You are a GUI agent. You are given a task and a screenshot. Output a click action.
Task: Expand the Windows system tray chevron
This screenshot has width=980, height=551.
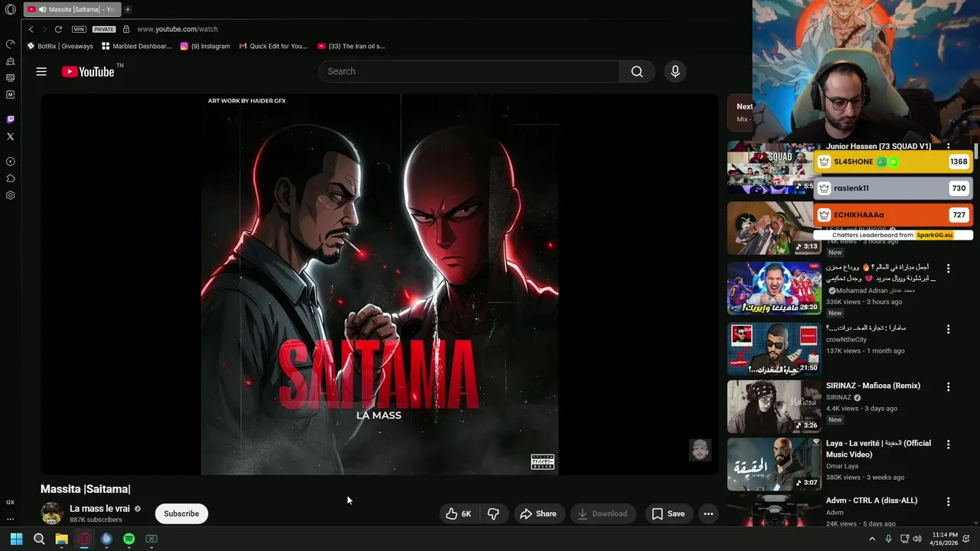871,539
